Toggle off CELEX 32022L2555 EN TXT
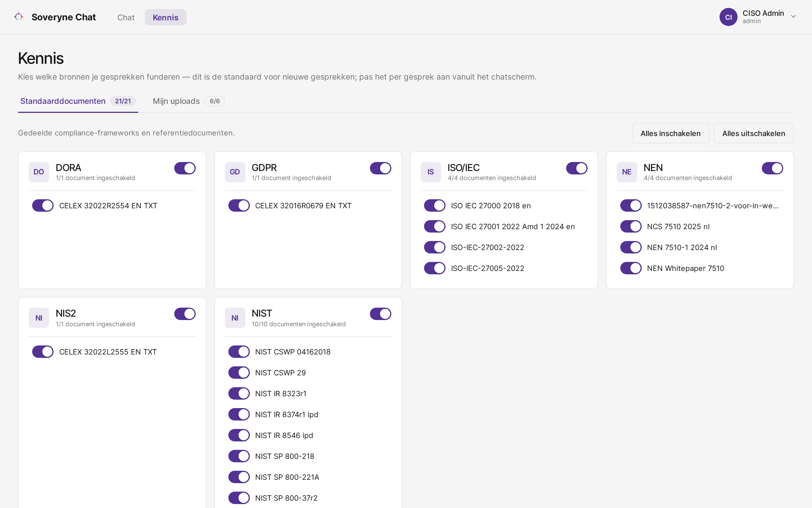Screen dimensions: 812x508 pos(43,352)
